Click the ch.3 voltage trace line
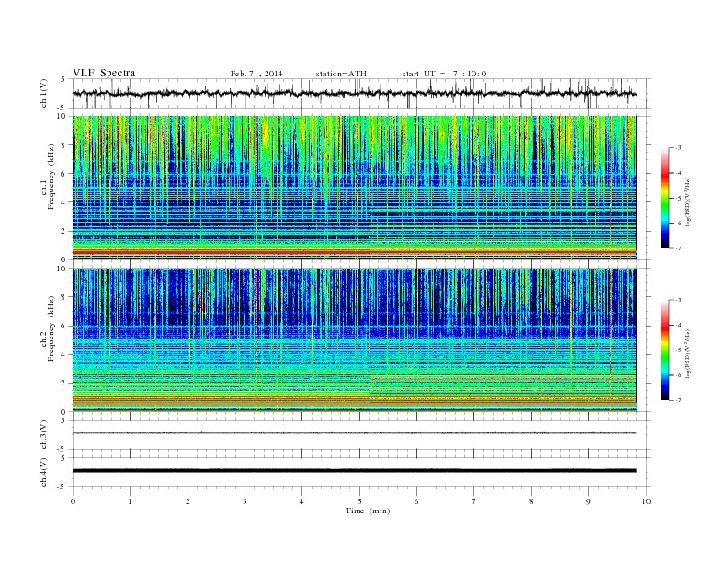 [x=355, y=433]
